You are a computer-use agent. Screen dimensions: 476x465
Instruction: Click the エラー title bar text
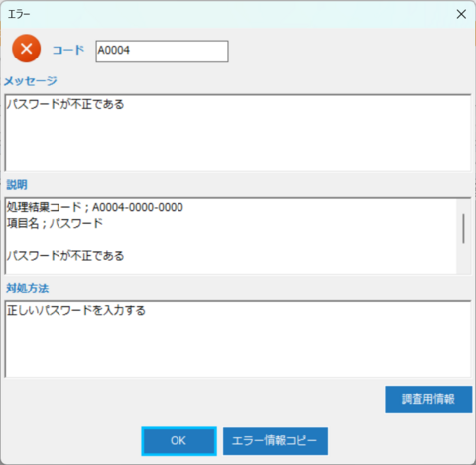point(19,14)
